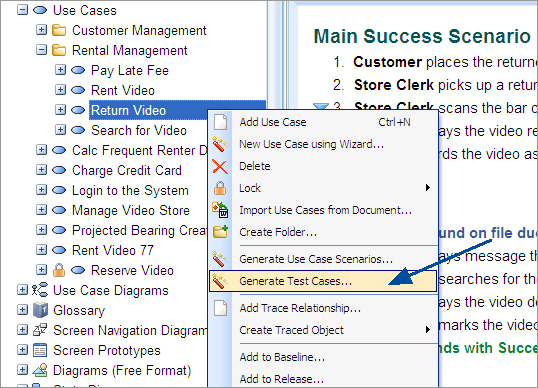Click the Screen Navigation Diagrams icon

40,330
